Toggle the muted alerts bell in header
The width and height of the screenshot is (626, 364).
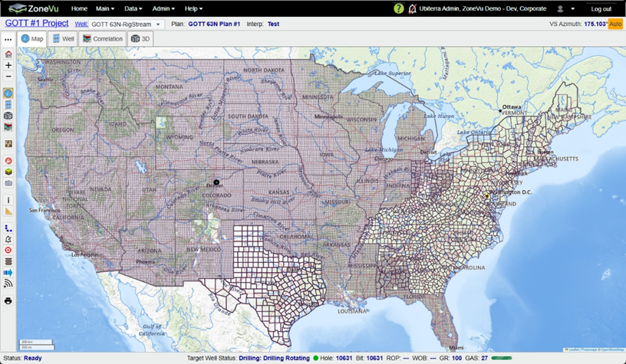(x=413, y=8)
